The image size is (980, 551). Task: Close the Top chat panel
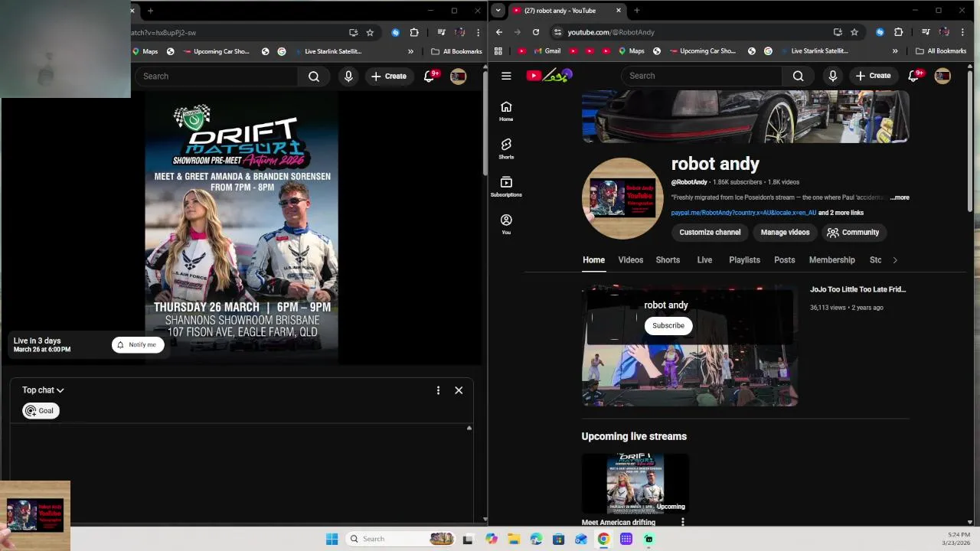[x=459, y=390]
